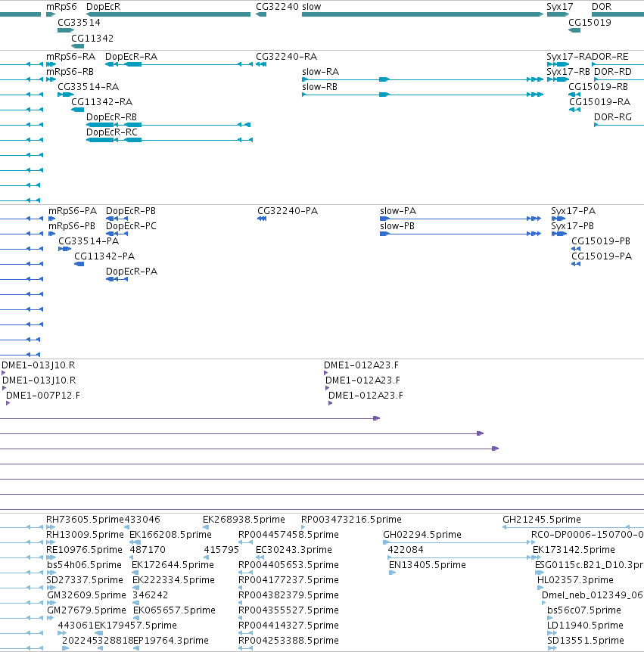This screenshot has width=644, height=652.
Task: Select the GM32609.5prime EST label
Action: 86,595
